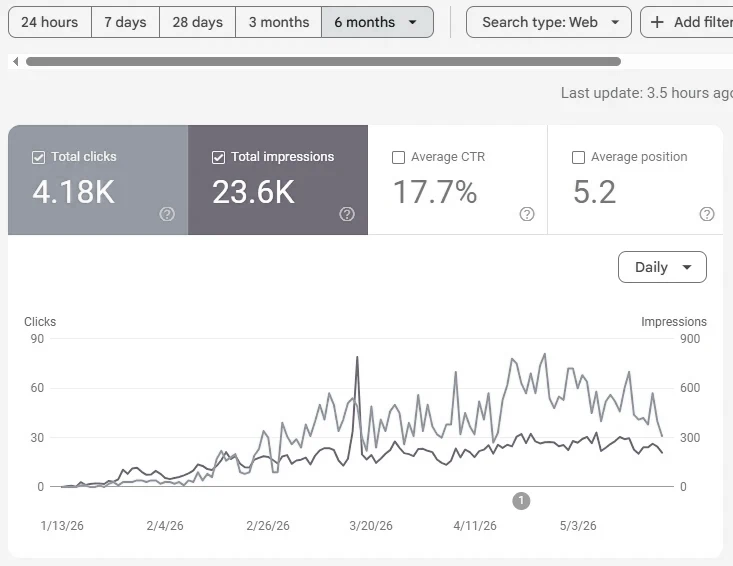Click the Total impressions label text
The width and height of the screenshot is (733, 566).
283,157
